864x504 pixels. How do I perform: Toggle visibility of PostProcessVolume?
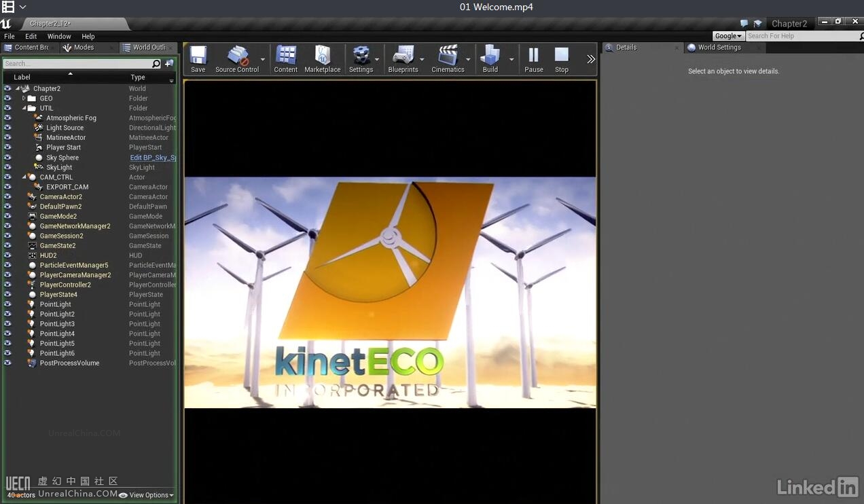coord(7,363)
